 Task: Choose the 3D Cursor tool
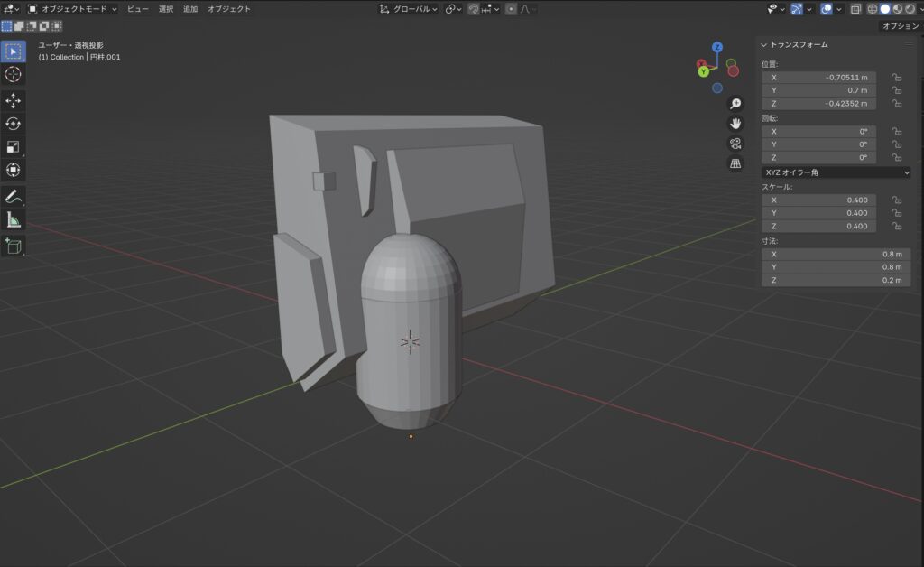click(x=14, y=74)
